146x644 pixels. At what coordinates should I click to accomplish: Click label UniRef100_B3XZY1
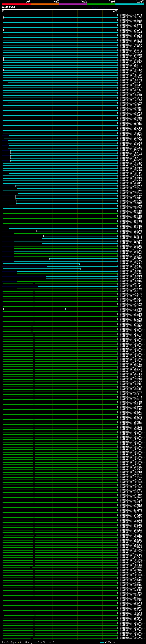click(x=131, y=236)
